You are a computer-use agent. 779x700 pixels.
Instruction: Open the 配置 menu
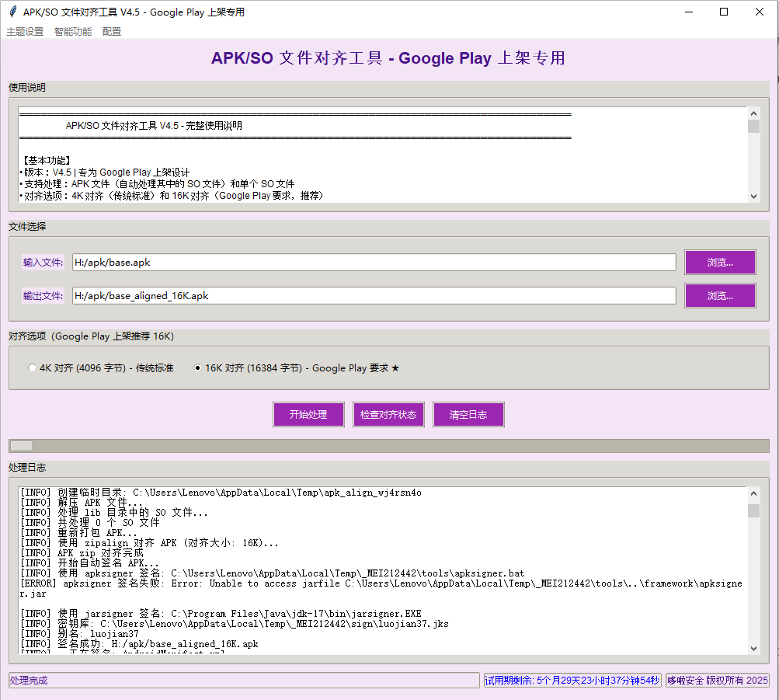coord(112,32)
